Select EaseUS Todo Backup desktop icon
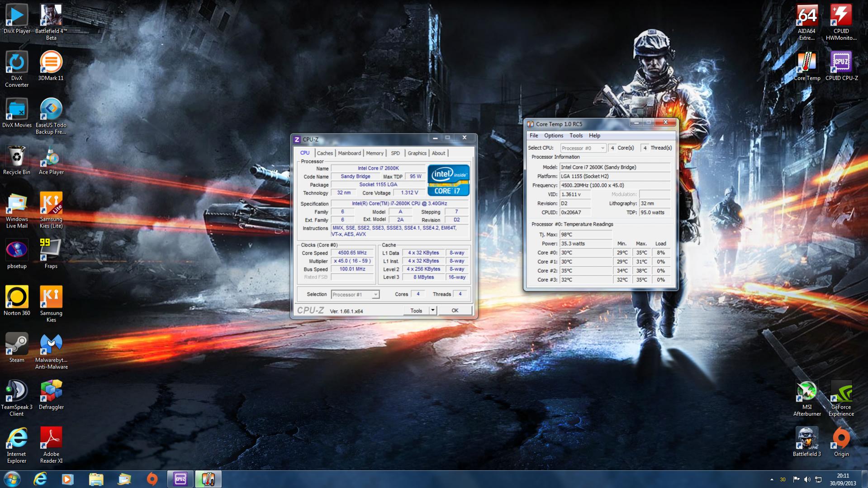This screenshot has height=488, width=868. pyautogui.click(x=51, y=116)
